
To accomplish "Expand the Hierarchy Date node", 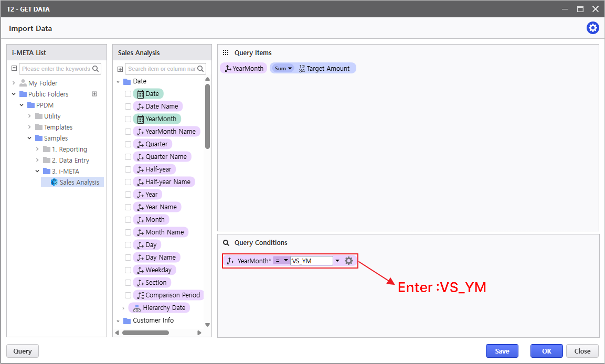I will point(123,308).
